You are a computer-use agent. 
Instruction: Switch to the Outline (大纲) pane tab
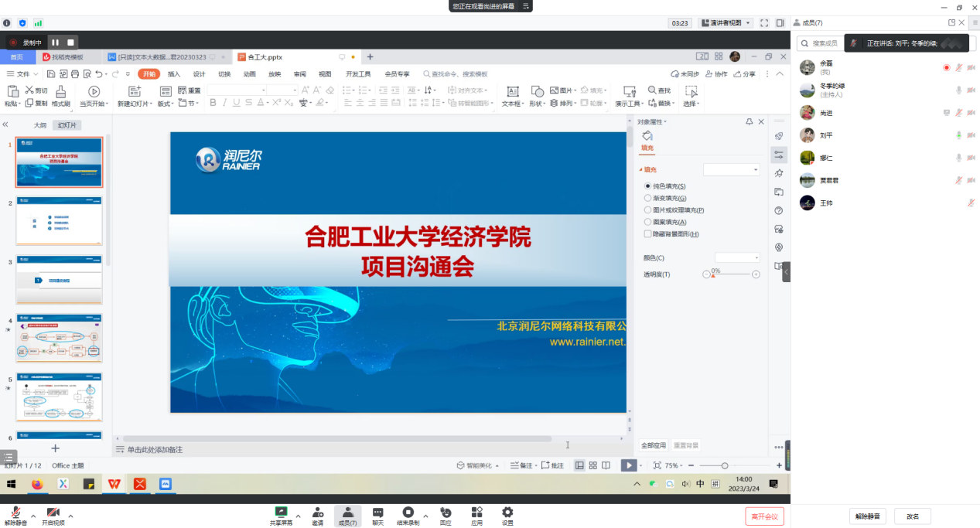click(39, 125)
